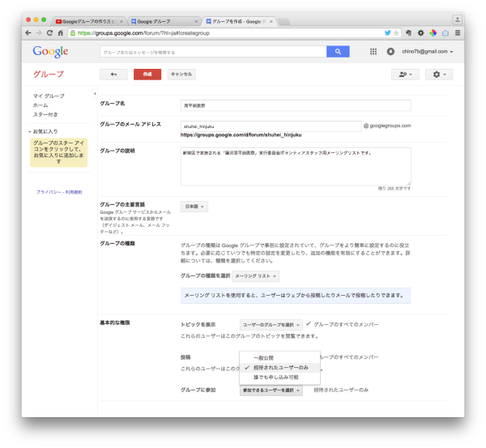The width and height of the screenshot is (486, 448).
Task: Open マイ グループ in sidebar
Action: coord(49,96)
